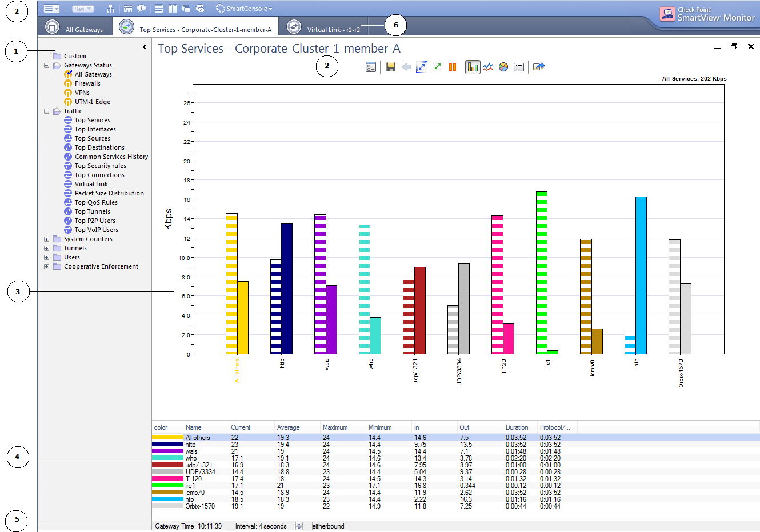Open the main application menu button

[x=51, y=9]
